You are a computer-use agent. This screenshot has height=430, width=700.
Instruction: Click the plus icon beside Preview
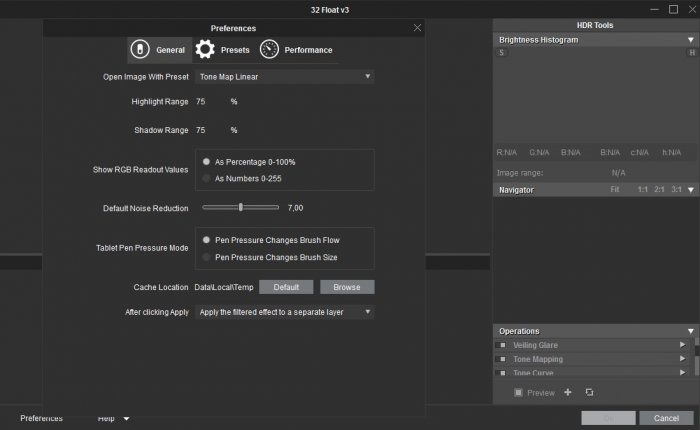(568, 393)
